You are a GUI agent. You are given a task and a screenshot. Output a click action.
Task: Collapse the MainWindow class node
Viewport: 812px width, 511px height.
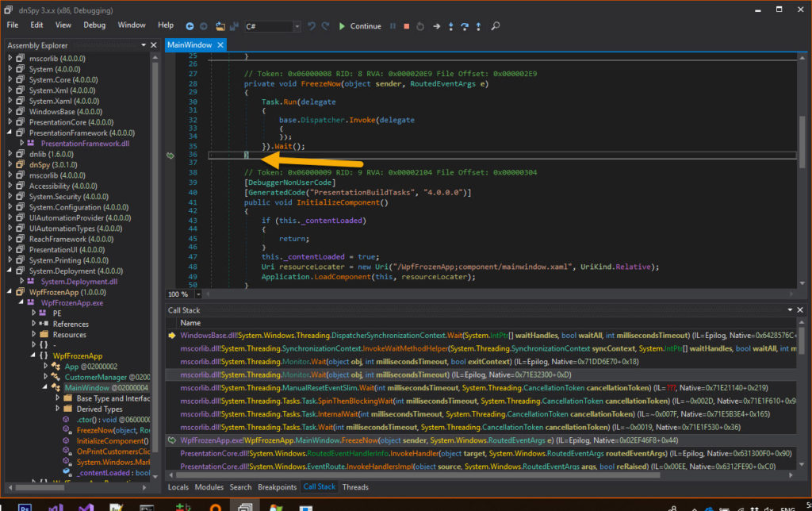pos(45,387)
